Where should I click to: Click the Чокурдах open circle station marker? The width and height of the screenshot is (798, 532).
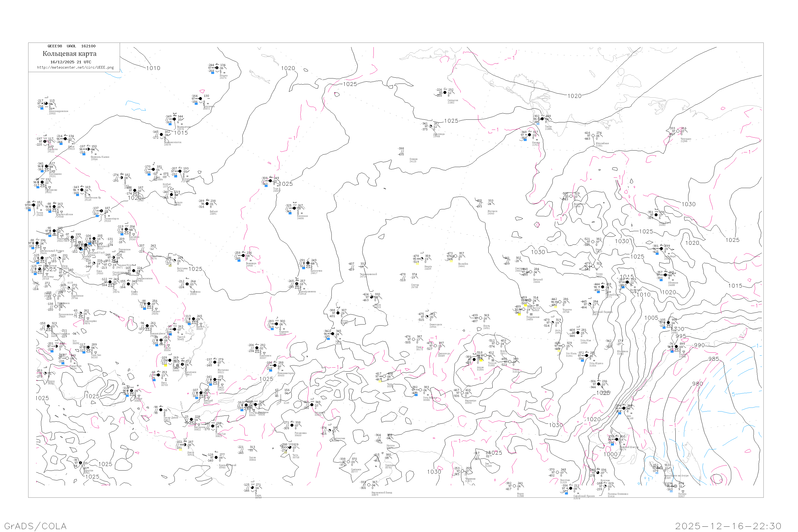point(678,131)
